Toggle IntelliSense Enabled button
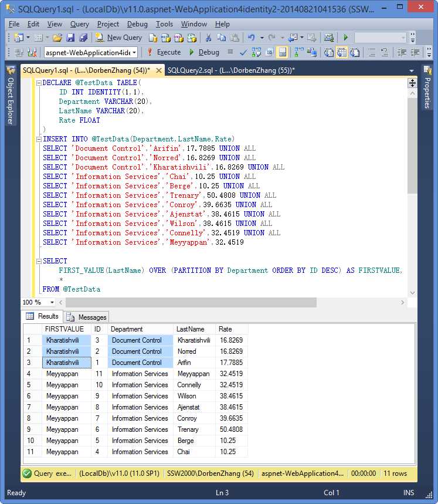This screenshot has width=438, height=504. pyautogui.click(x=282, y=52)
